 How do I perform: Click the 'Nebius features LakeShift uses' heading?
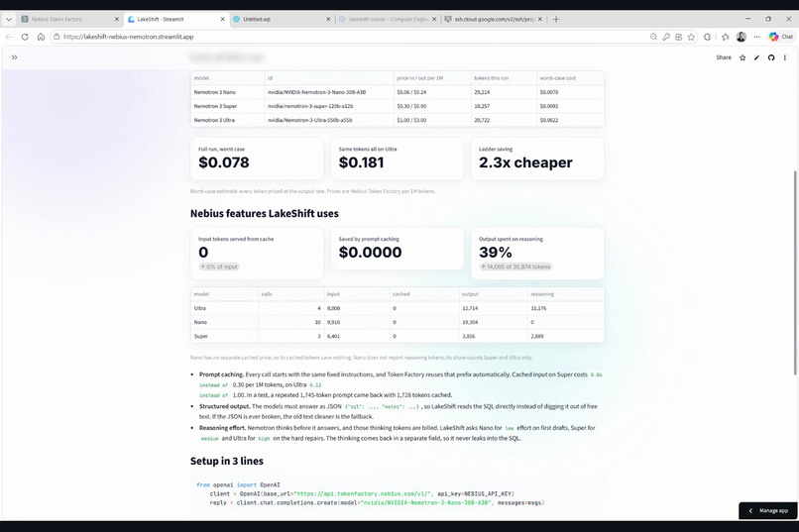click(x=265, y=213)
